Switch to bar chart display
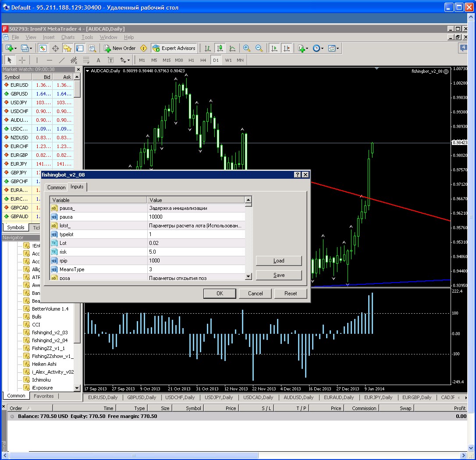The image size is (476, 460). tap(208, 48)
